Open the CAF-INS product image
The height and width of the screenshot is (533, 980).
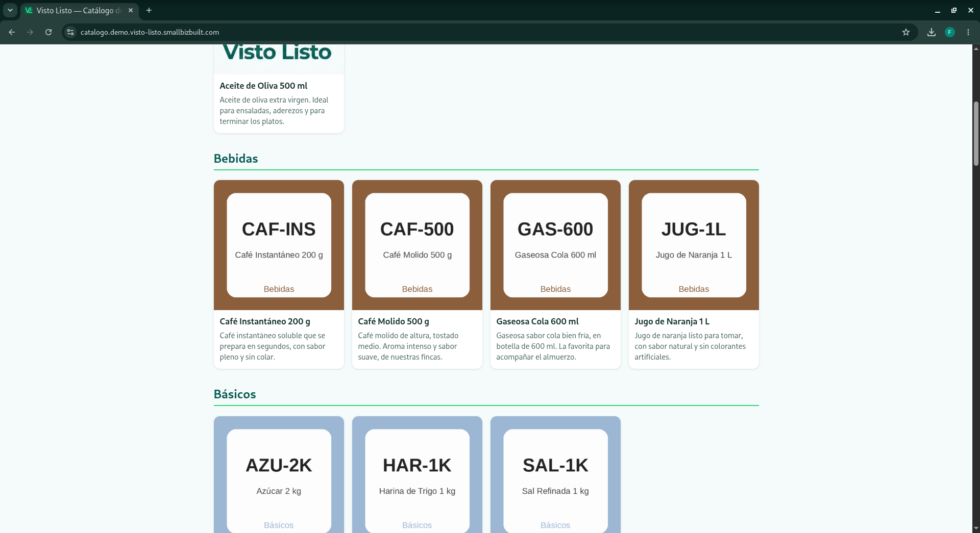(x=279, y=245)
